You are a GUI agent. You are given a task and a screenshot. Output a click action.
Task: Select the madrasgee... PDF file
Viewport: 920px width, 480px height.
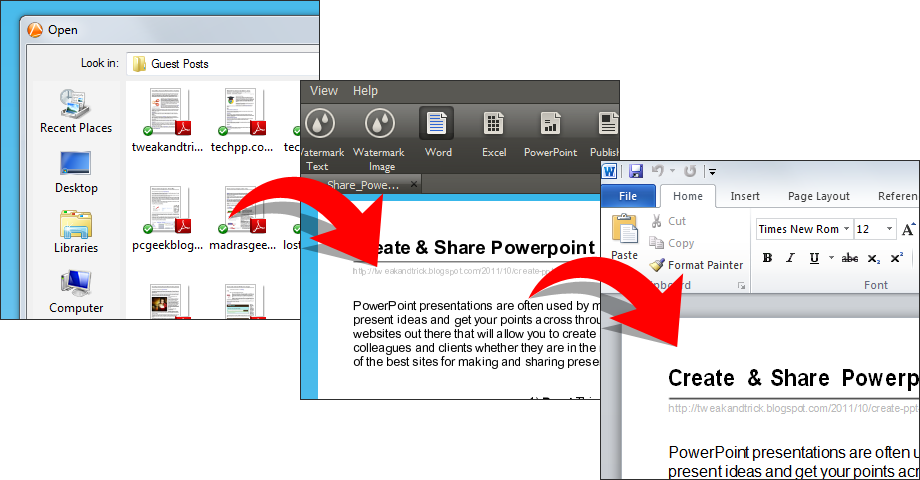pos(242,219)
